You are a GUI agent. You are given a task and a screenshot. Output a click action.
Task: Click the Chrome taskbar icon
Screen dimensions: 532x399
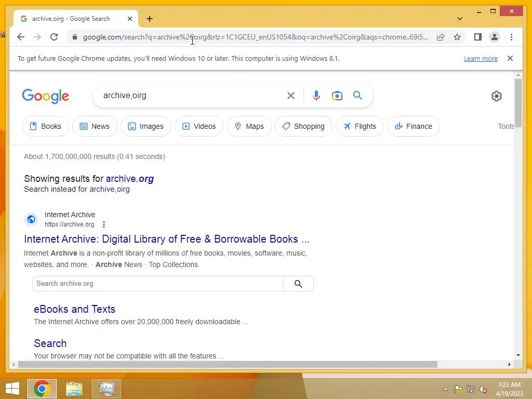pyautogui.click(x=42, y=389)
